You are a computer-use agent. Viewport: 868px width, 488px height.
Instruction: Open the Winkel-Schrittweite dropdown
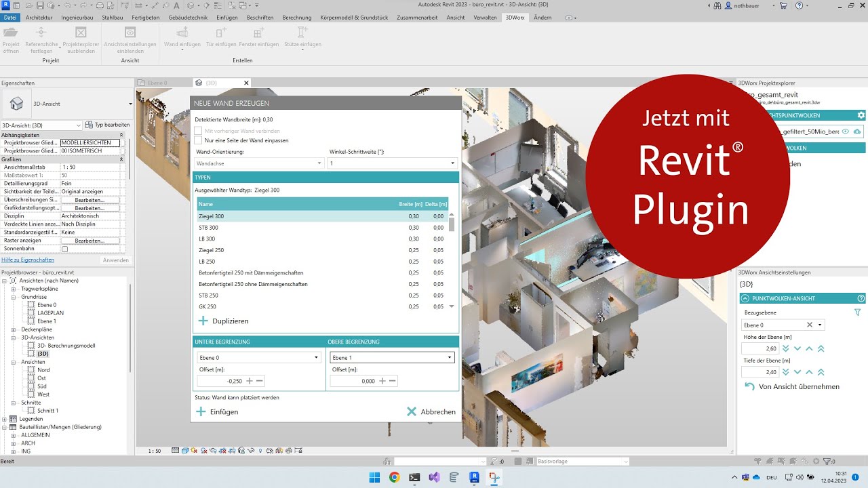[393, 163]
